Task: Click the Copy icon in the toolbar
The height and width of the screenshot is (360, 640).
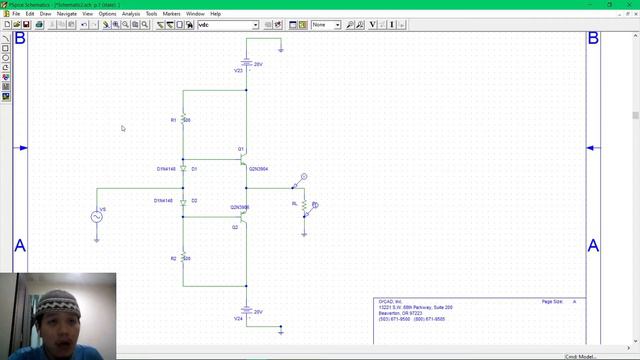Action: 61,25
